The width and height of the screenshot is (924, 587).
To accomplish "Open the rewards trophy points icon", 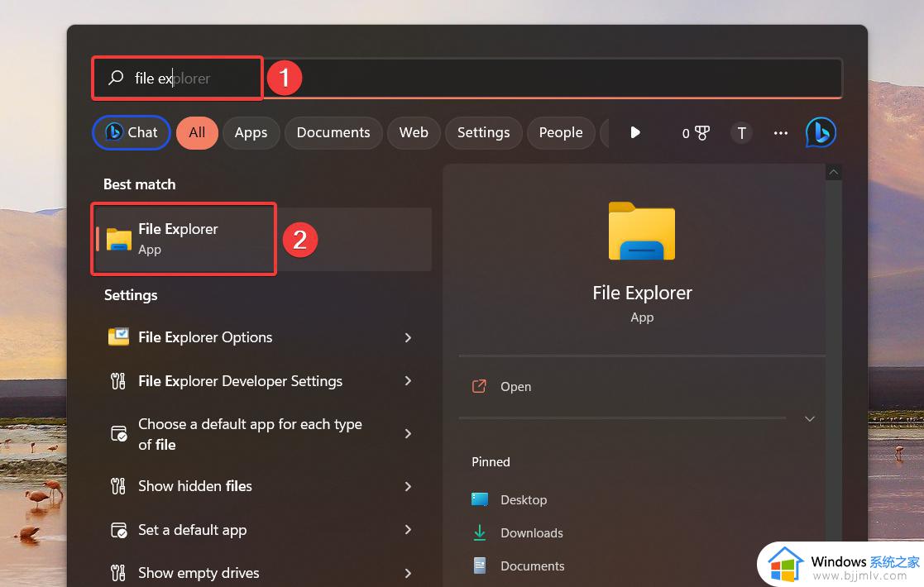I will point(696,133).
